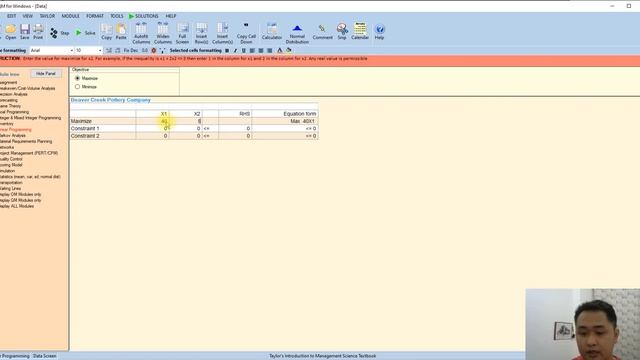640x360 pixels.
Task: Open the TAYLOR menu
Action: (47, 16)
